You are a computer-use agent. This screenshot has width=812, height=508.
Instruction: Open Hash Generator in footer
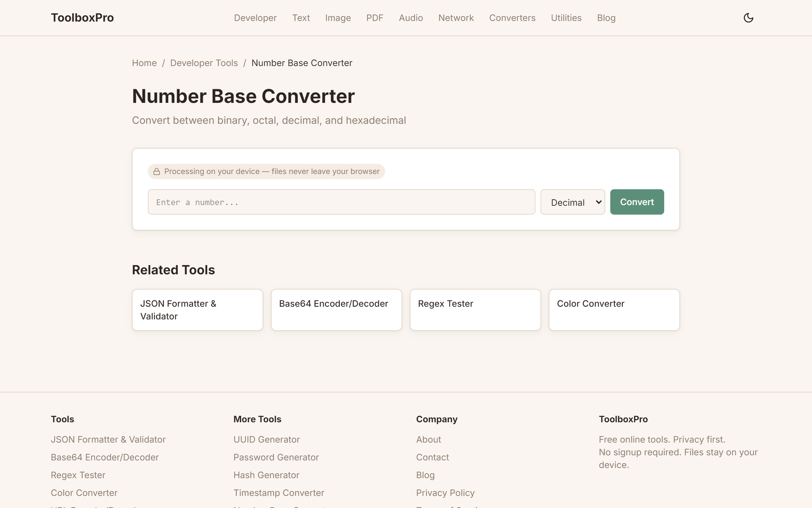[266, 475]
